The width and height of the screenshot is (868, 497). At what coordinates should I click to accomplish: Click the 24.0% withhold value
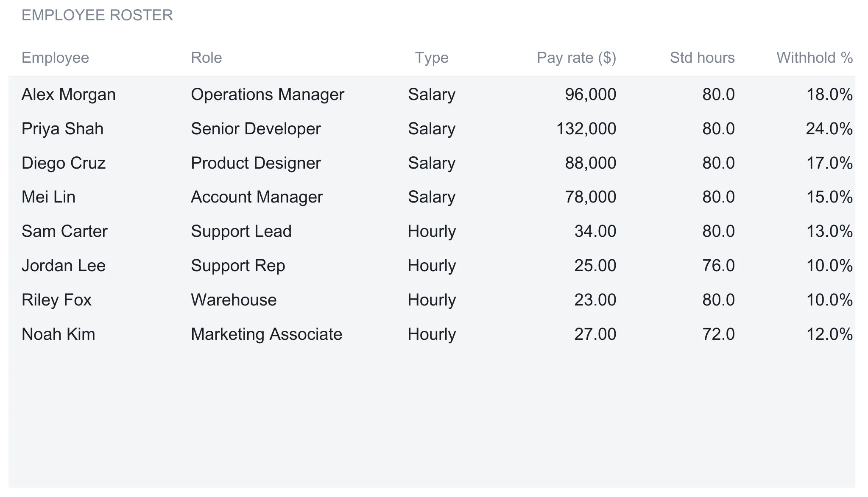click(829, 129)
